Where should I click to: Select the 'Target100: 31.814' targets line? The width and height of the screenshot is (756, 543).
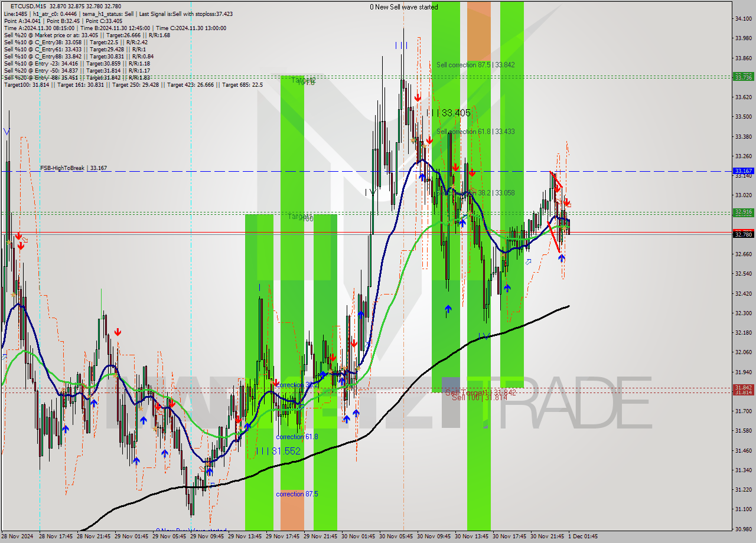133,84
